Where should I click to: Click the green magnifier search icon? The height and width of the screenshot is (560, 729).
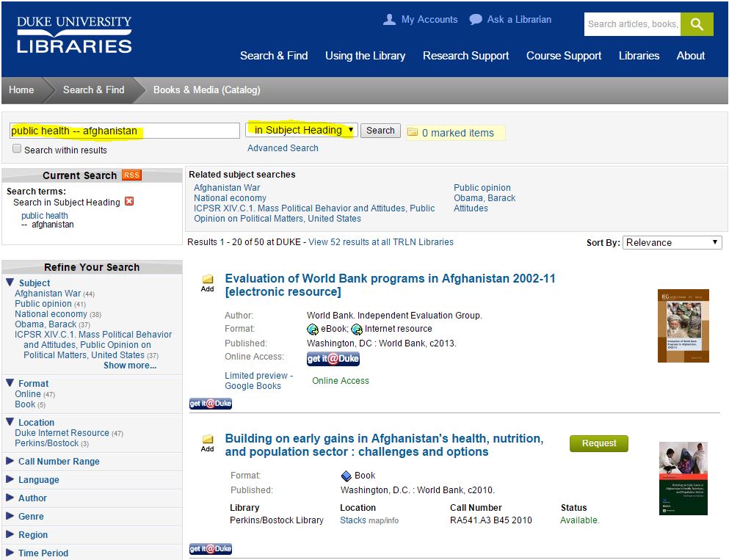pyautogui.click(x=697, y=24)
